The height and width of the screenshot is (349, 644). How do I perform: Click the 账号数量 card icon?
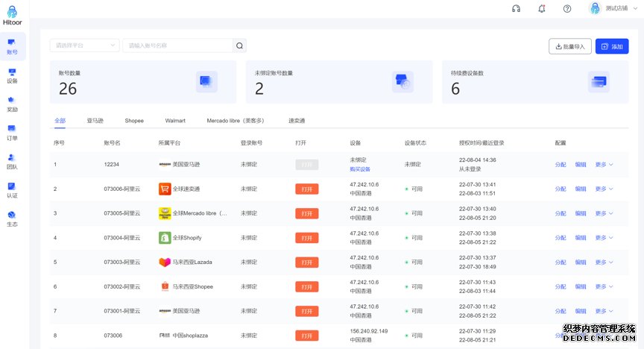[206, 82]
